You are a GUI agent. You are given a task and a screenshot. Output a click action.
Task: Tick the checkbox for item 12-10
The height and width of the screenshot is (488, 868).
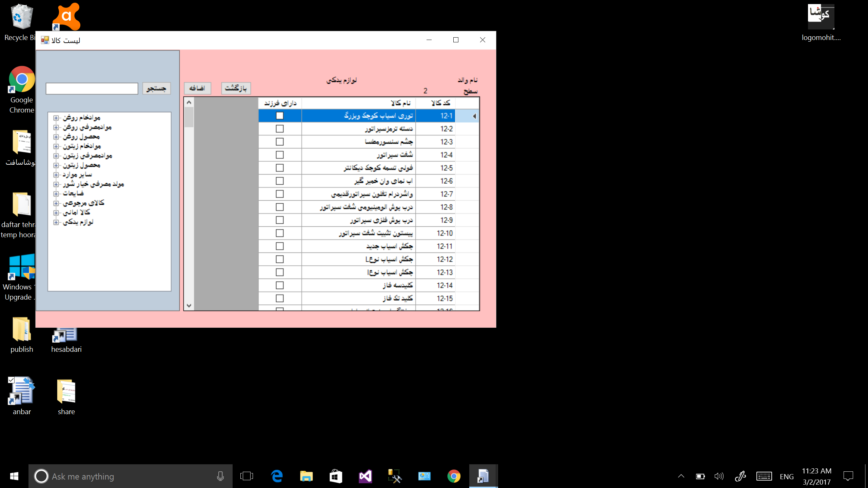click(279, 233)
